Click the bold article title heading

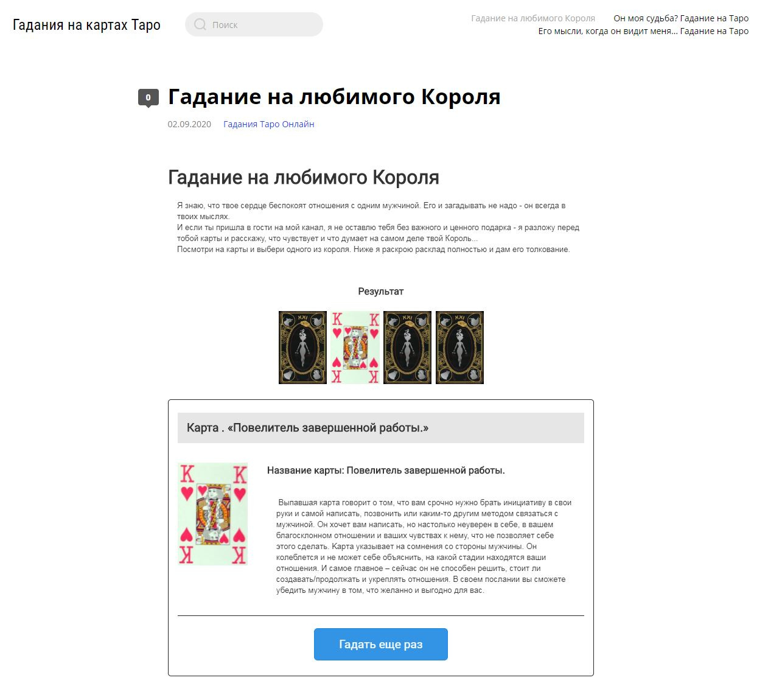pos(334,97)
